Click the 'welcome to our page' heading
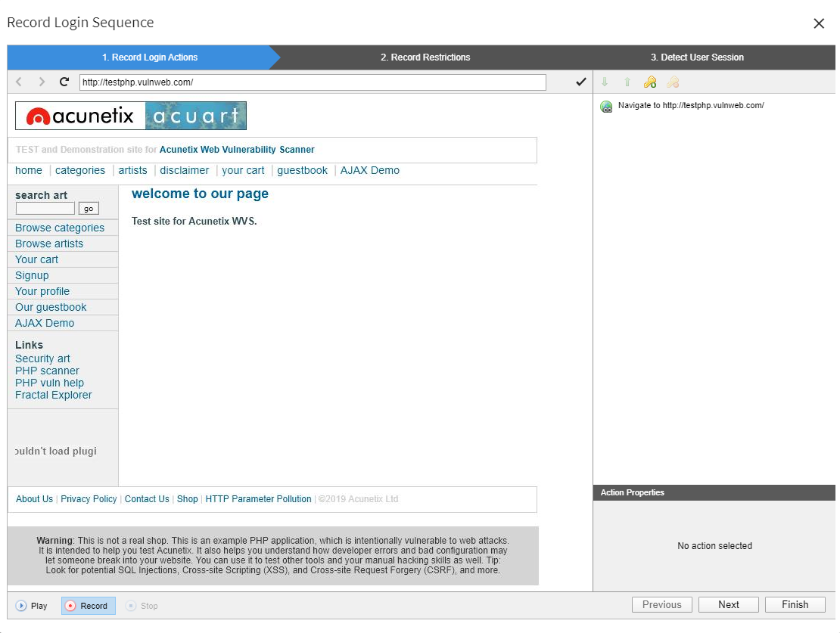Image resolution: width=840 pixels, height=633 pixels. click(200, 194)
